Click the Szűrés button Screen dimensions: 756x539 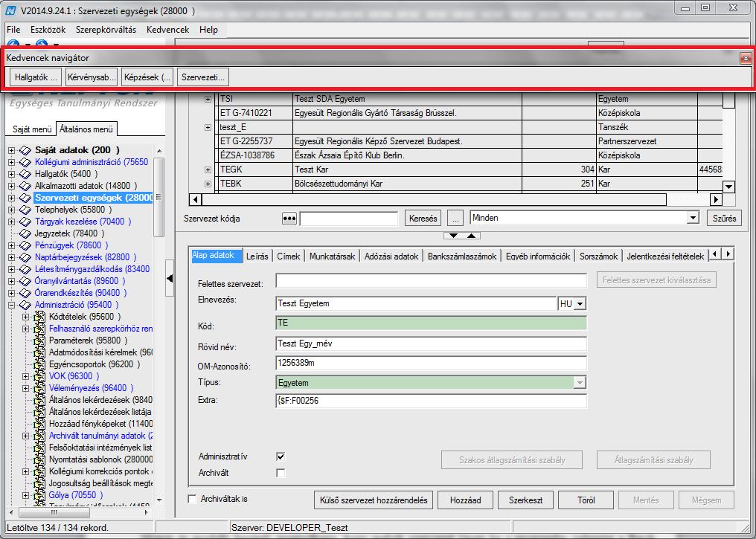(x=724, y=218)
